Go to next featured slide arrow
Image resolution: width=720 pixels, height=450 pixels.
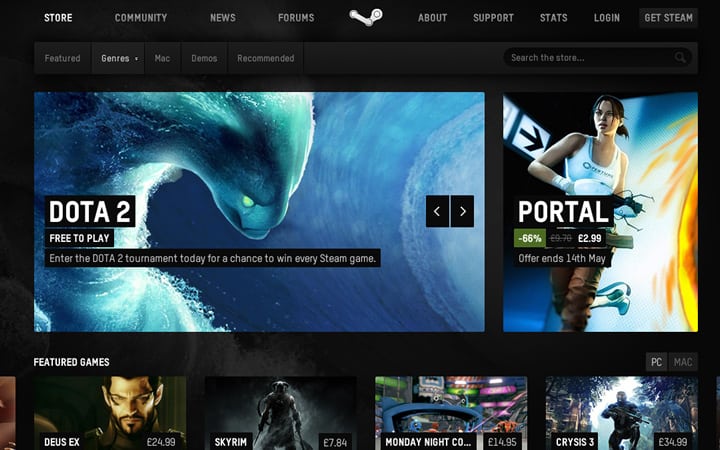point(462,211)
